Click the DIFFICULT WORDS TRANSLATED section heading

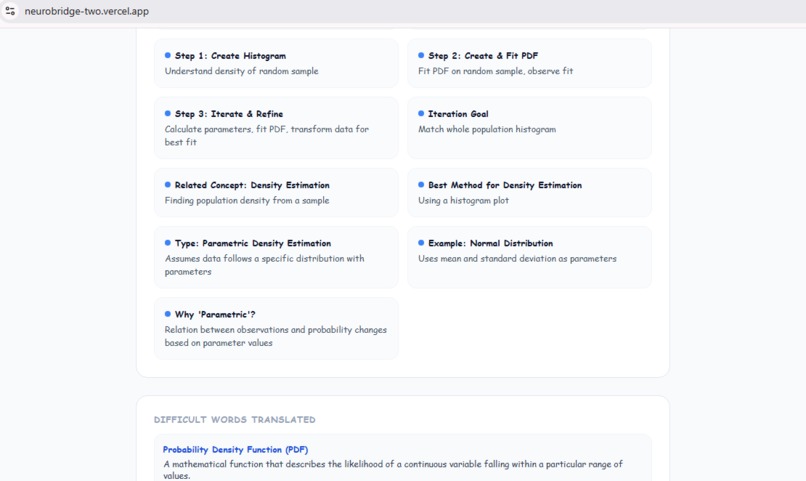[234, 420]
